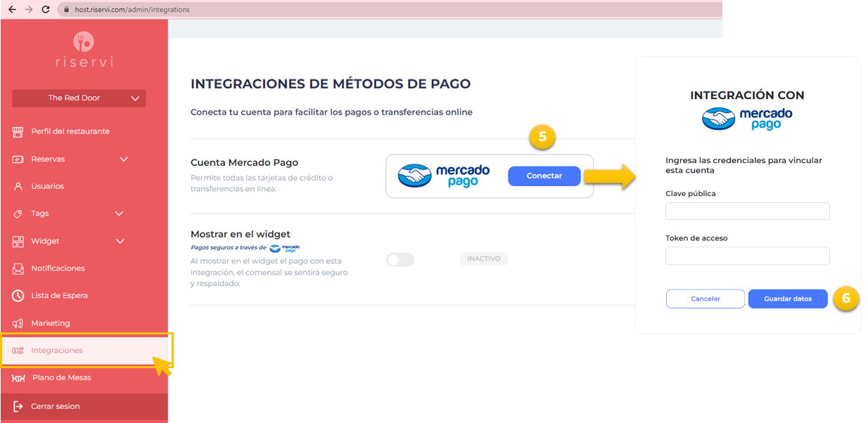The image size is (868, 423).
Task: Click the Plano de Mesas table icon
Action: [19, 378]
